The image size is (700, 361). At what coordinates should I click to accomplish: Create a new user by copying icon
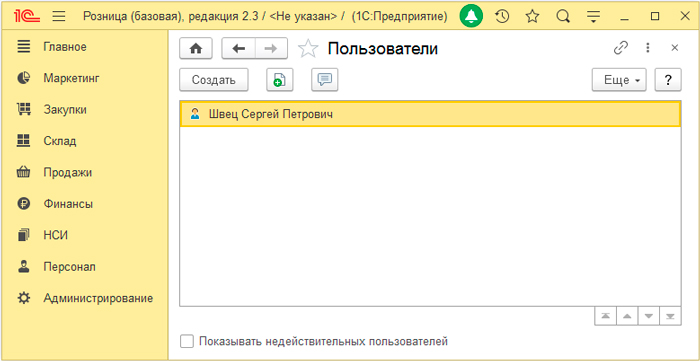click(x=280, y=80)
